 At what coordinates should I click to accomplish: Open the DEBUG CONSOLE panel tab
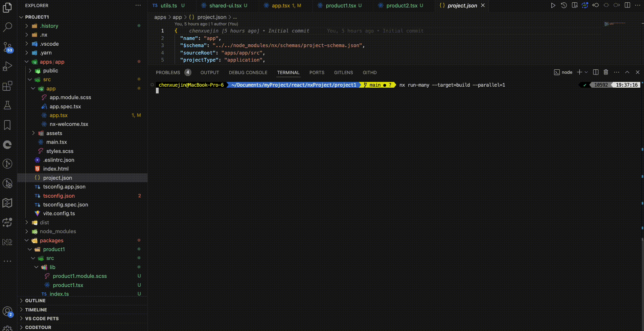(x=248, y=72)
